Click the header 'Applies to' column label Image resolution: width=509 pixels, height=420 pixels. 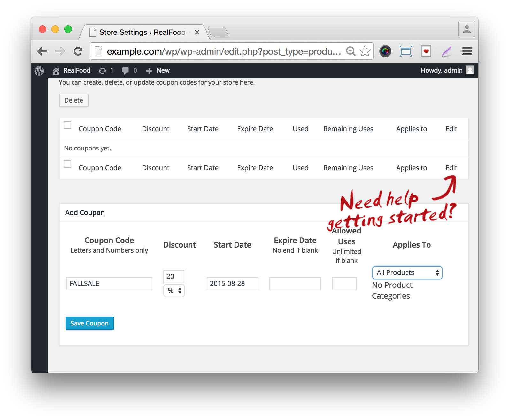pos(412,129)
